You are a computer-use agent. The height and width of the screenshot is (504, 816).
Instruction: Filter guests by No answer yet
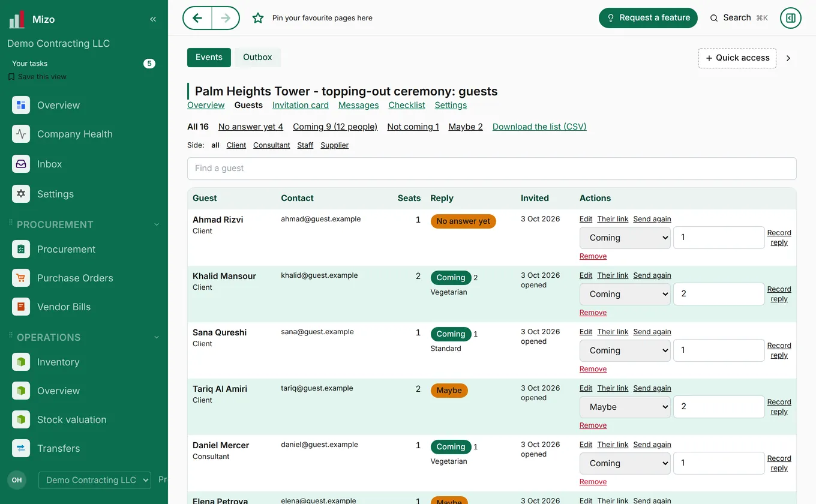coord(251,127)
